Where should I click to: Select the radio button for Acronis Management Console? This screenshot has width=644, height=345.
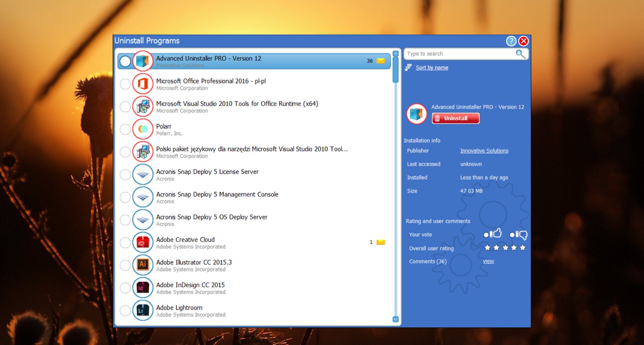[125, 197]
